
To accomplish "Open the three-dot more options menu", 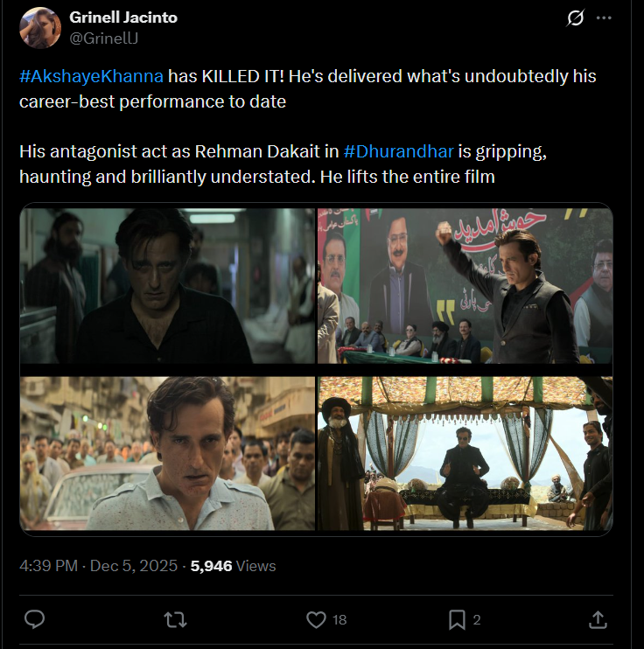I will pyautogui.click(x=604, y=18).
